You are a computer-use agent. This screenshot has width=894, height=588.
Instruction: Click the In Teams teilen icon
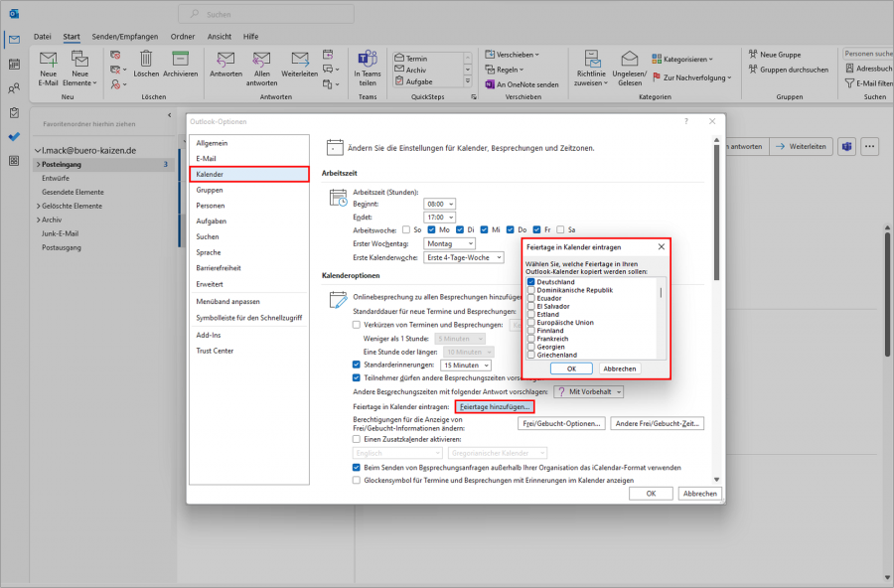(368, 66)
